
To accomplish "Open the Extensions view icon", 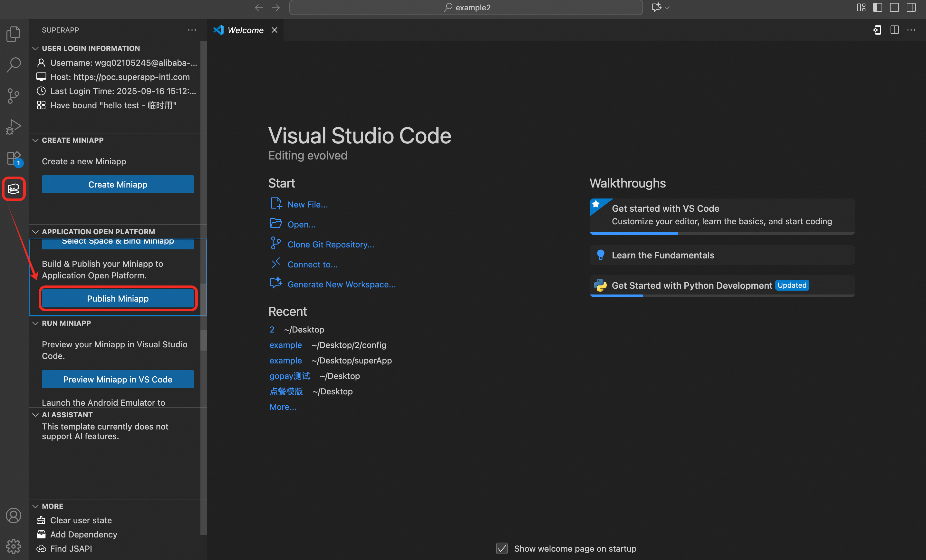I will (x=14, y=158).
